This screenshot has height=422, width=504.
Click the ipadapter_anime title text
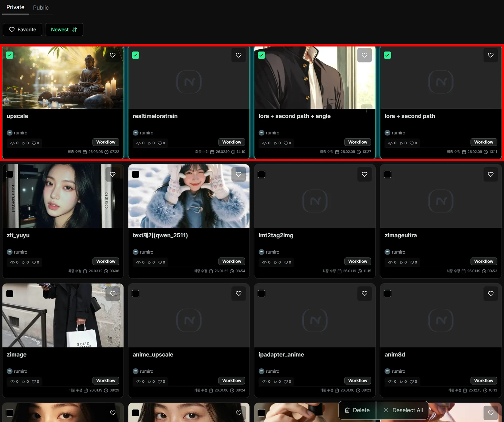pos(281,355)
